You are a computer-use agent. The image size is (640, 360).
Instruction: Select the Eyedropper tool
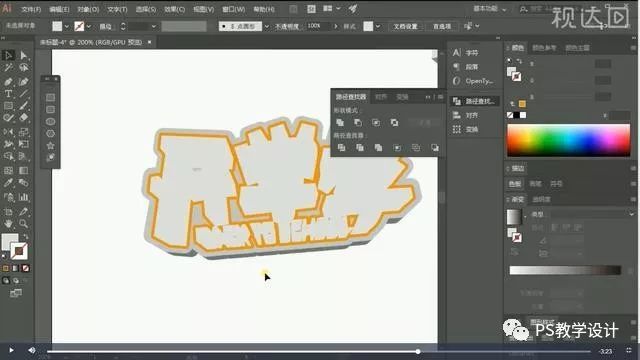click(x=8, y=183)
